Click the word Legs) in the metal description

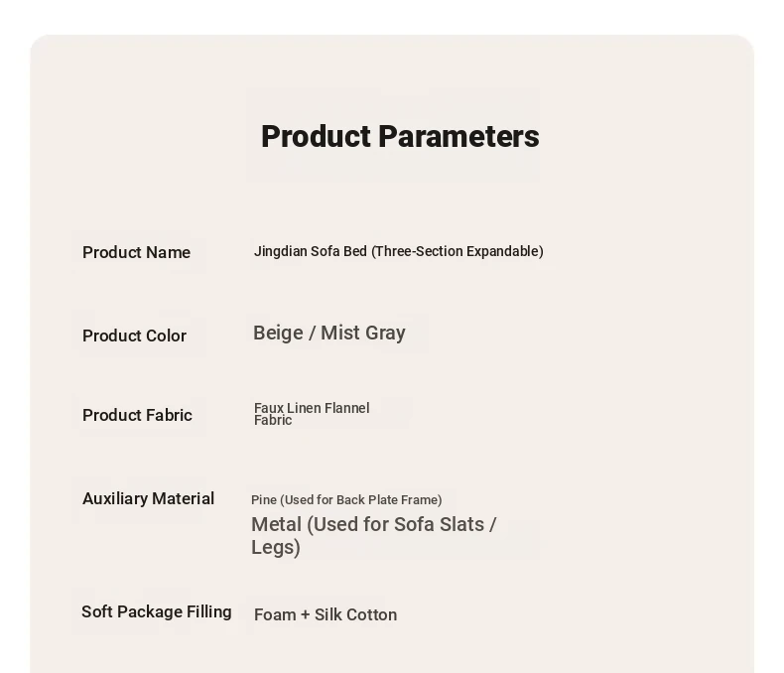(x=276, y=548)
